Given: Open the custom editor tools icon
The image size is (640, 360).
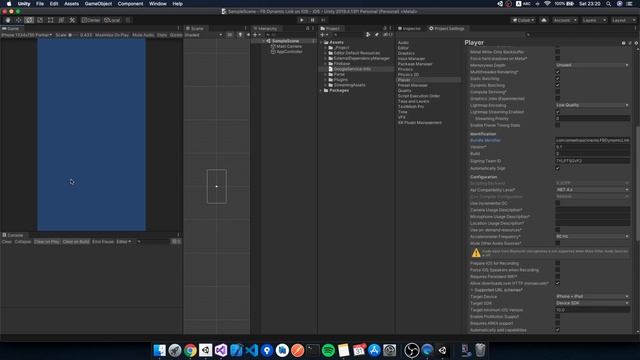Looking at the screenshot, I should [x=72, y=20].
